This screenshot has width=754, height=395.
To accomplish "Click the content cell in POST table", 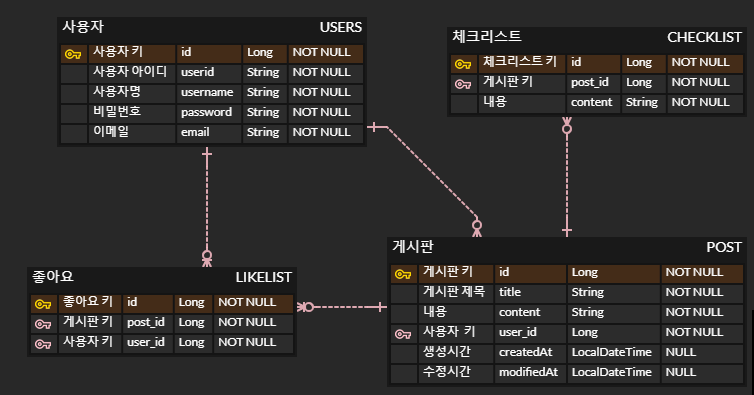I will 530,314.
